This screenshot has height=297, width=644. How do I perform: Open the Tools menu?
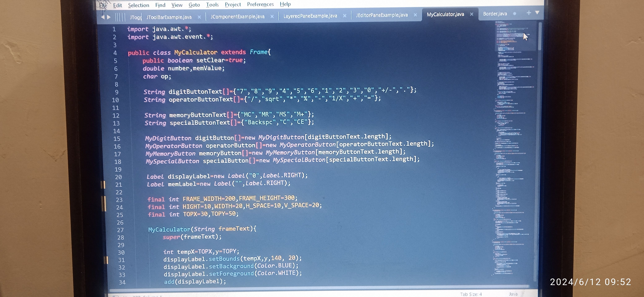(x=212, y=4)
